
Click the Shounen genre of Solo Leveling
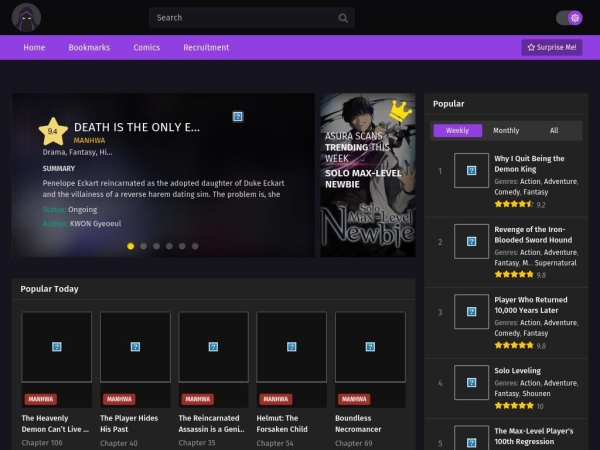pos(536,393)
